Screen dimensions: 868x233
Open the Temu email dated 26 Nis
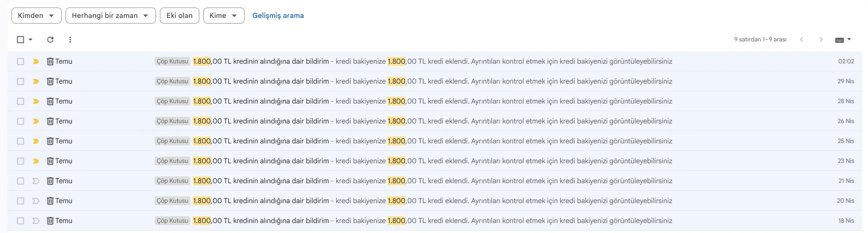[398, 121]
